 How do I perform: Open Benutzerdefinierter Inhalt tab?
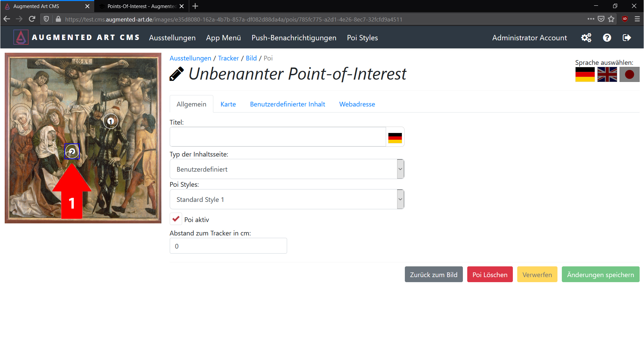(287, 104)
